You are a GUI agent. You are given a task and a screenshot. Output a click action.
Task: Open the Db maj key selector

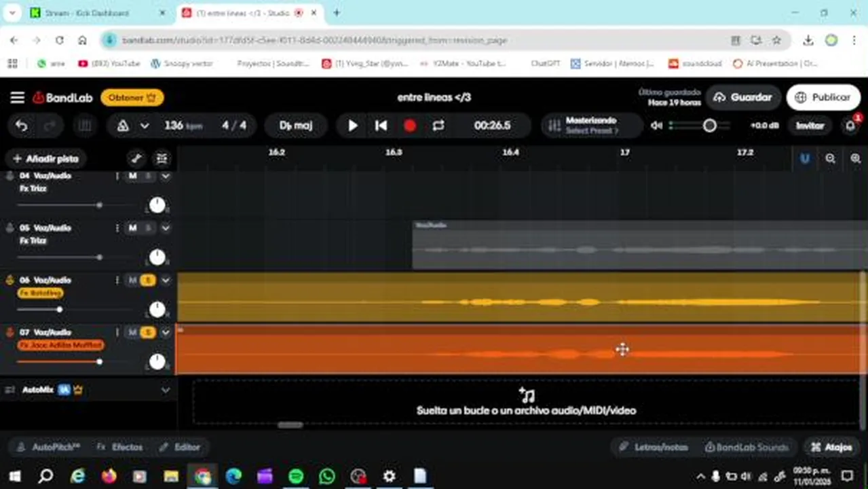[x=296, y=126]
